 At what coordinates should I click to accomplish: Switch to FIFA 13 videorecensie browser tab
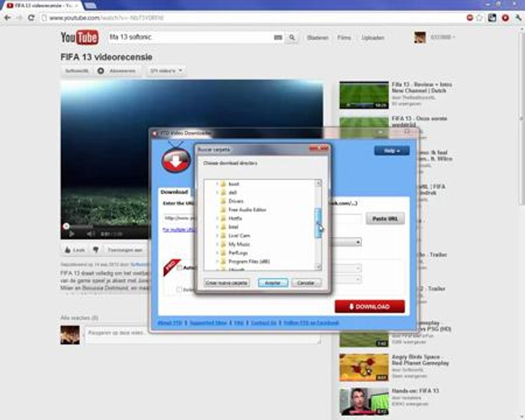click(x=42, y=5)
